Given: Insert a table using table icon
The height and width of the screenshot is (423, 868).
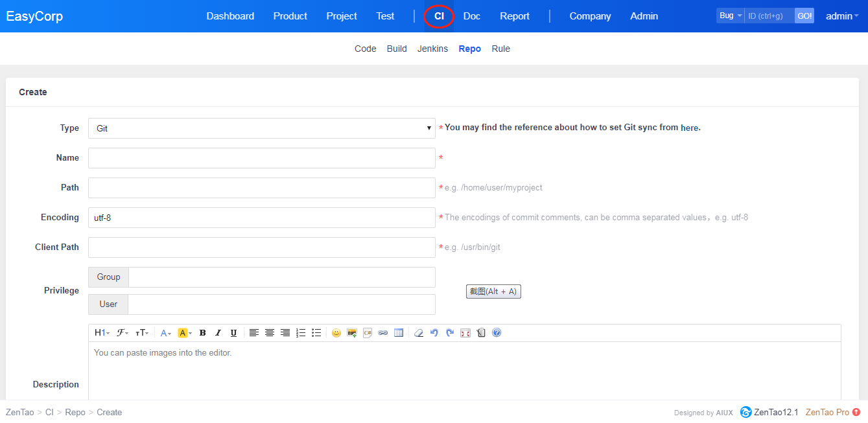Looking at the screenshot, I should (399, 333).
